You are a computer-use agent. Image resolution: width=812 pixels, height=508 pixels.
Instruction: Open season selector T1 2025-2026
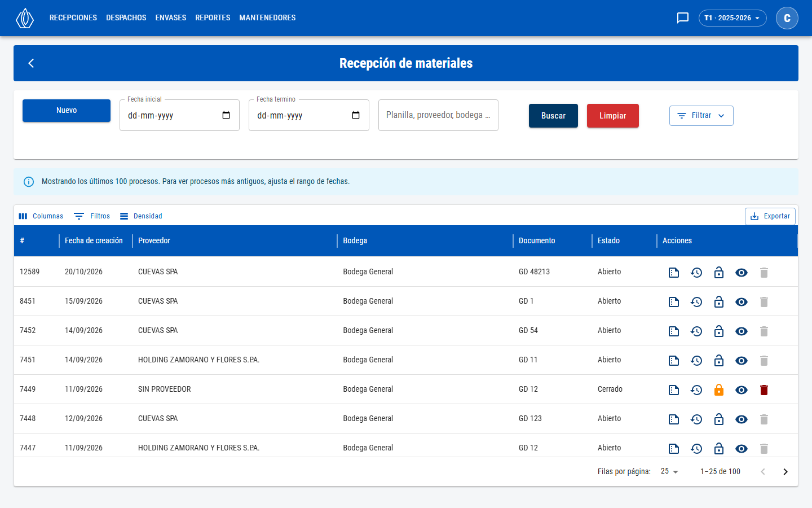[732, 18]
